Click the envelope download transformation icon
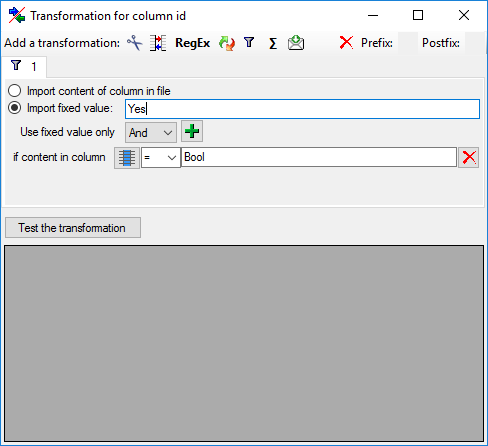 tap(296, 43)
